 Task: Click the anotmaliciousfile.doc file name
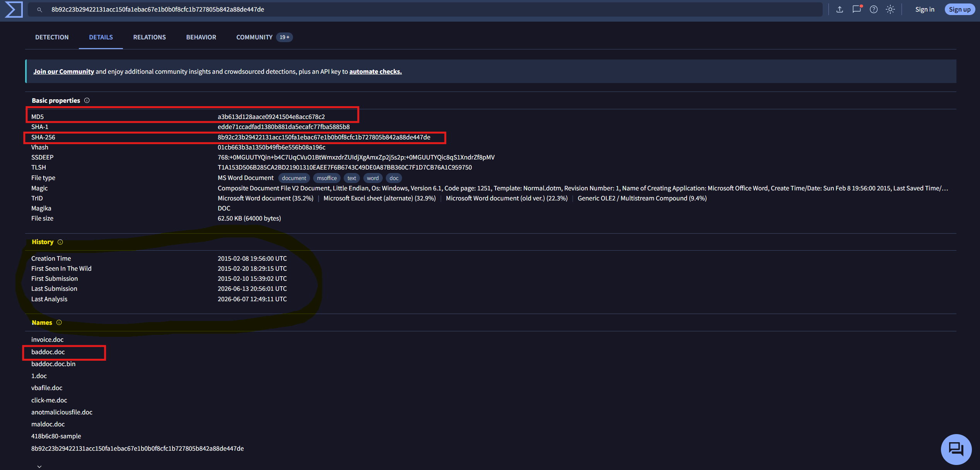pos(62,412)
